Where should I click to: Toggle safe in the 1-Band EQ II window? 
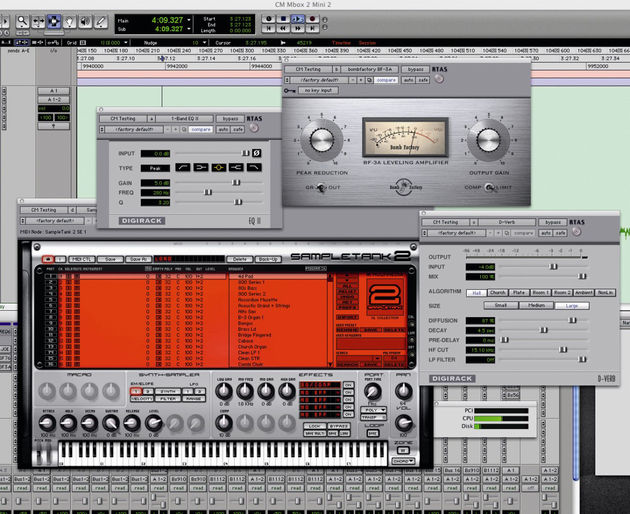click(x=237, y=129)
